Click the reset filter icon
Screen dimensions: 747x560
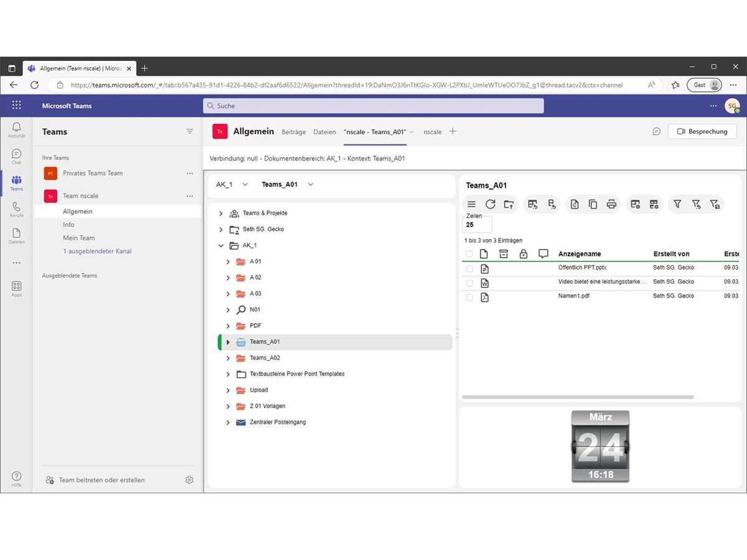tap(696, 204)
